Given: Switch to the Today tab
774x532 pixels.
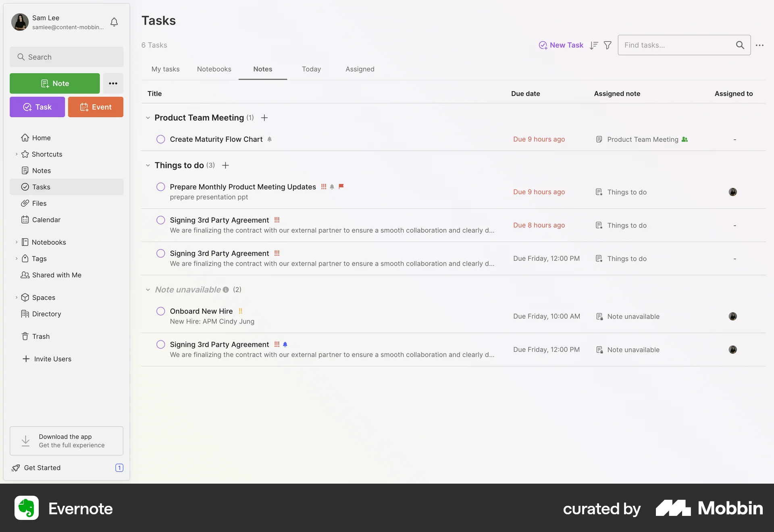Looking at the screenshot, I should 311,69.
